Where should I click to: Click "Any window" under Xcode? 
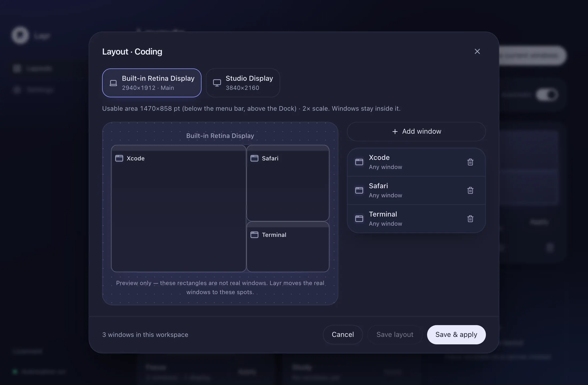[385, 167]
